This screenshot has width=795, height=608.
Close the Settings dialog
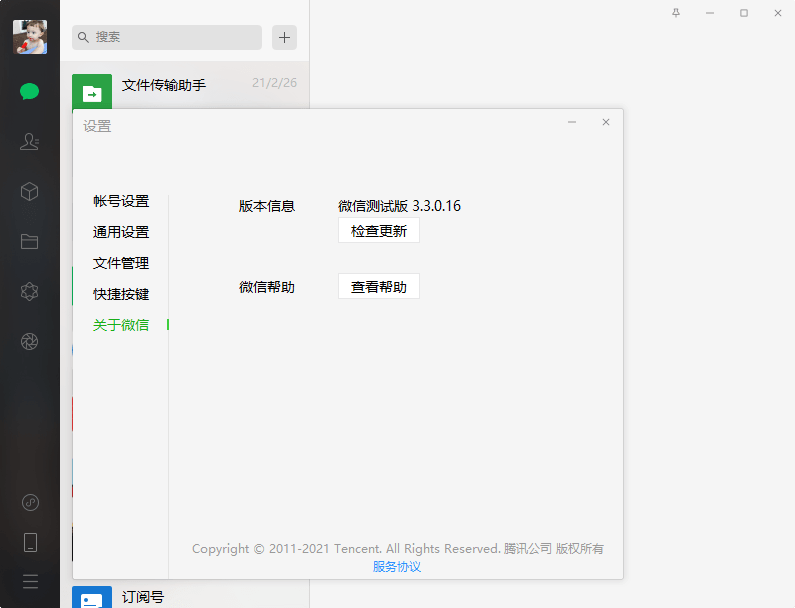pos(606,122)
